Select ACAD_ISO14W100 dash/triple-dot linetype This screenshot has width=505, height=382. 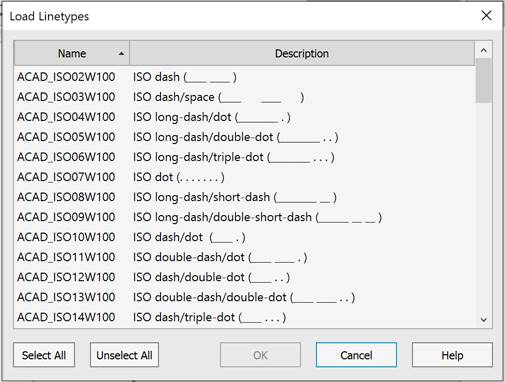pos(245,317)
